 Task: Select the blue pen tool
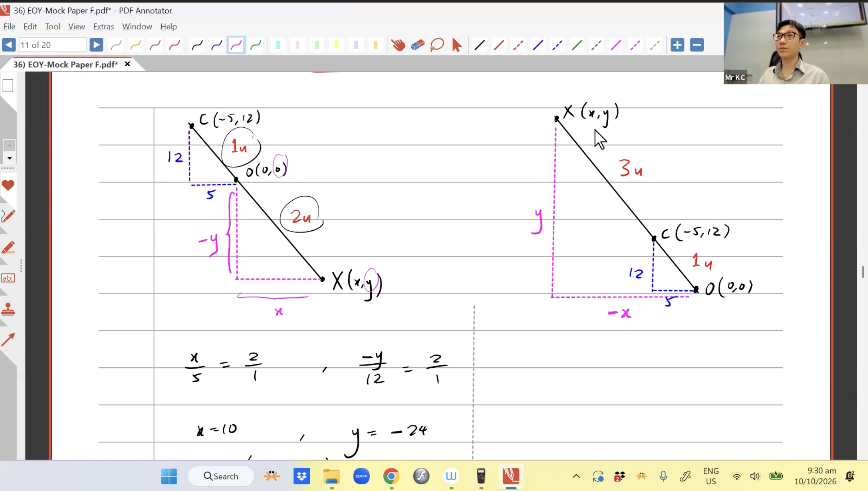click(x=217, y=45)
